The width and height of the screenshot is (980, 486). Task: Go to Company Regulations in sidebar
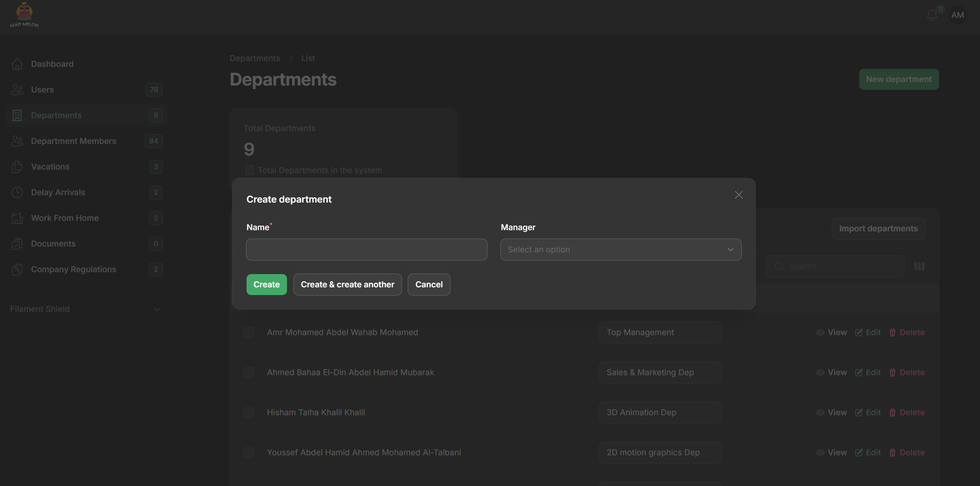(73, 269)
